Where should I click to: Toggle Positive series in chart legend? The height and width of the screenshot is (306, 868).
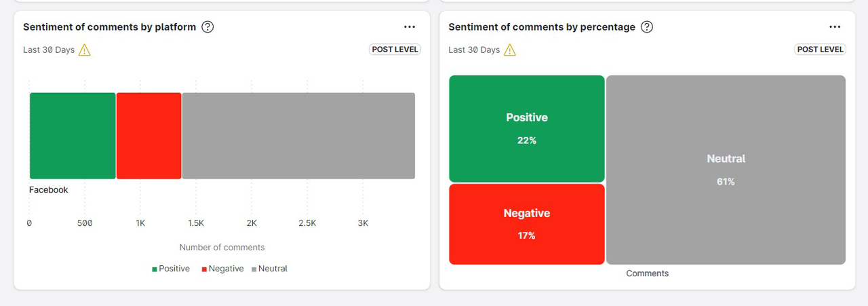point(171,269)
